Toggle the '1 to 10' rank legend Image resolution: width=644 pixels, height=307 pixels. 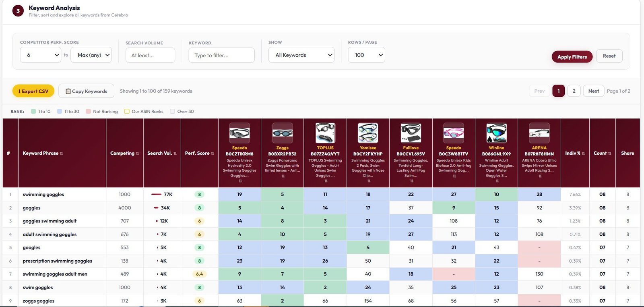tap(41, 112)
